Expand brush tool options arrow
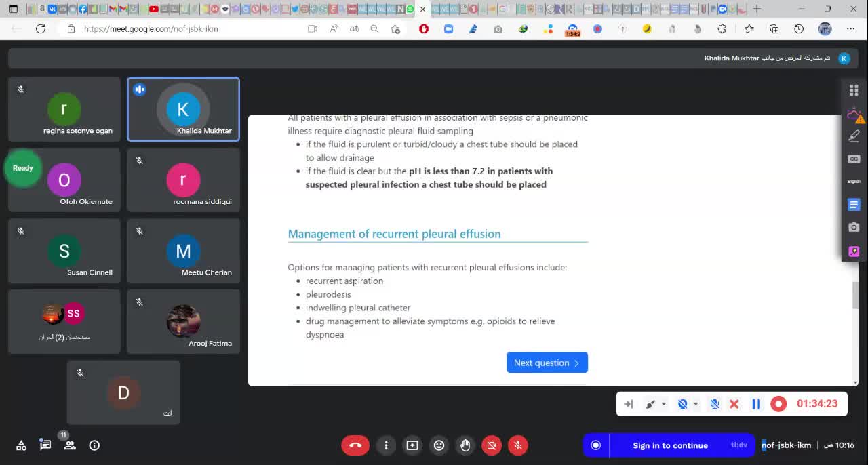Screen dimensions: 868x465 coord(663,404)
